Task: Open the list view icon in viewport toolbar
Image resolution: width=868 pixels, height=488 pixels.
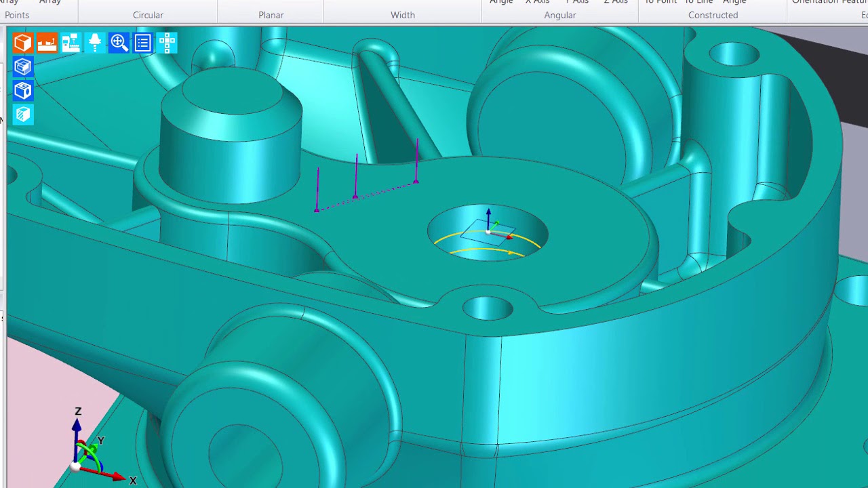Action: (x=142, y=43)
